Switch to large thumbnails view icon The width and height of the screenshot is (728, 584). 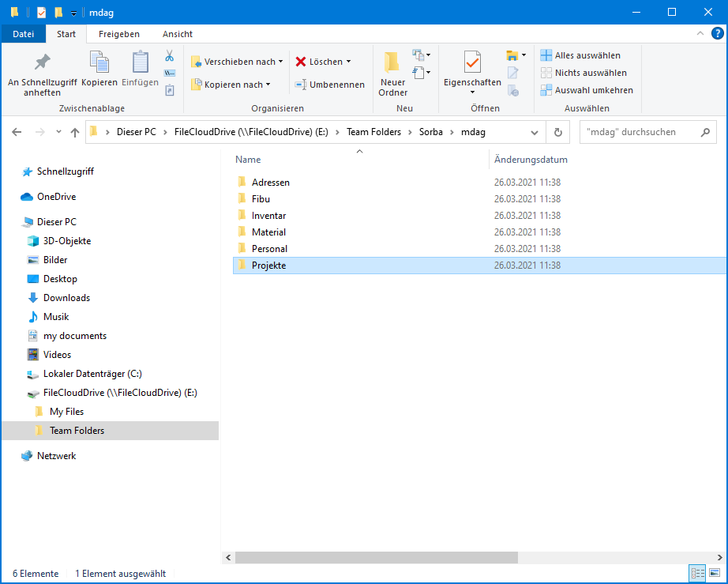click(x=715, y=573)
